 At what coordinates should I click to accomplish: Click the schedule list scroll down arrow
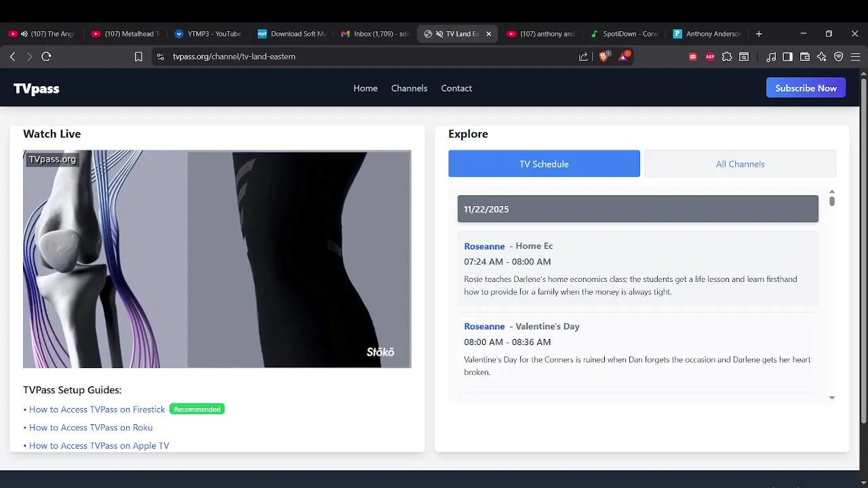pos(832,398)
